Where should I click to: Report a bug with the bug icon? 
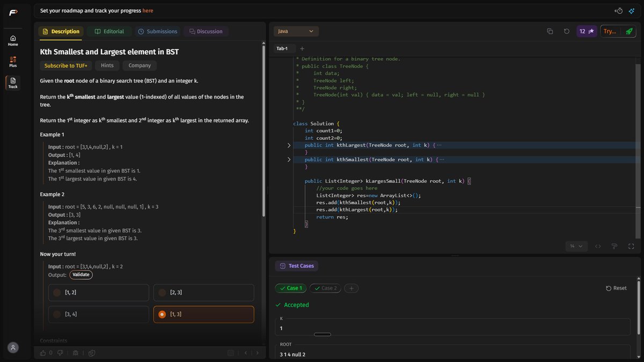tap(76, 353)
